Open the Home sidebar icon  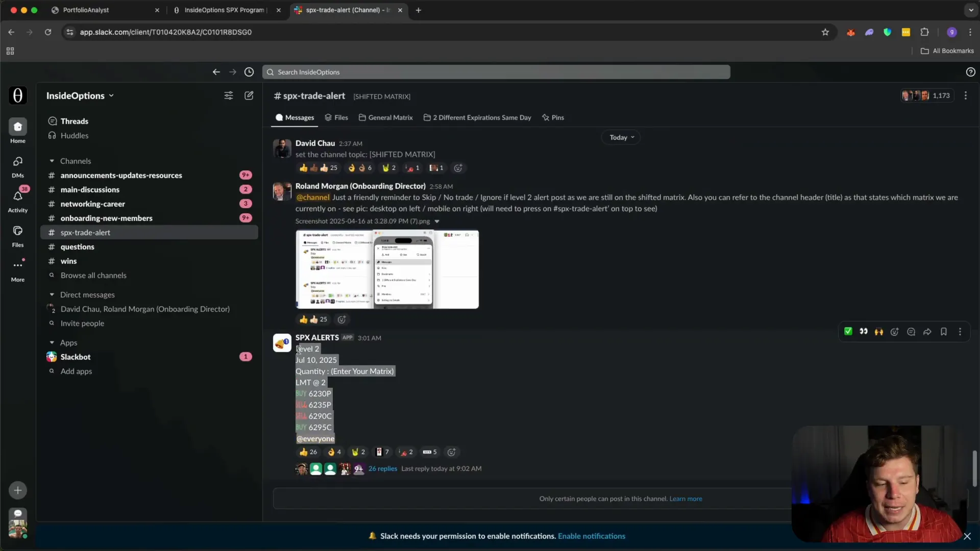coord(18,127)
